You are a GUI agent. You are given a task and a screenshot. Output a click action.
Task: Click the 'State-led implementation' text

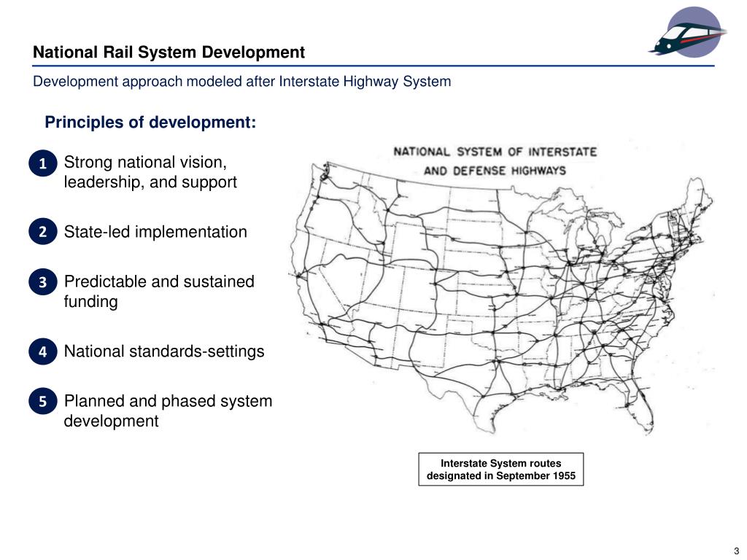pyautogui.click(x=155, y=232)
